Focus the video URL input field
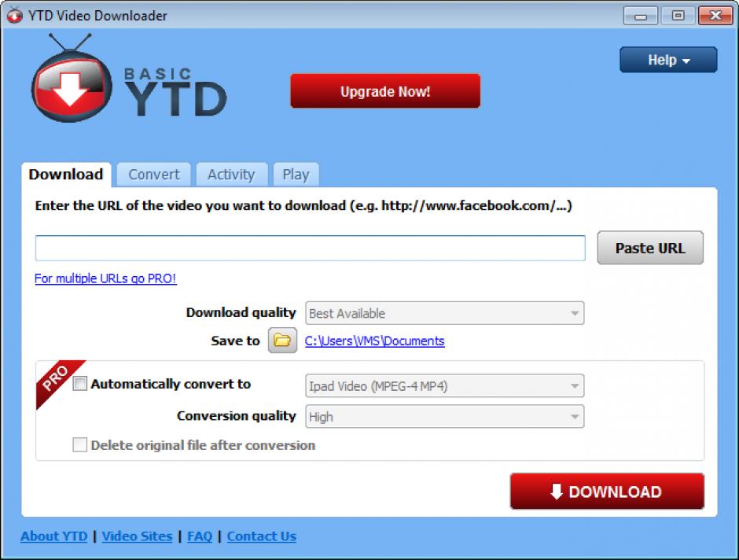Screen dimensions: 739x560 [x=310, y=248]
